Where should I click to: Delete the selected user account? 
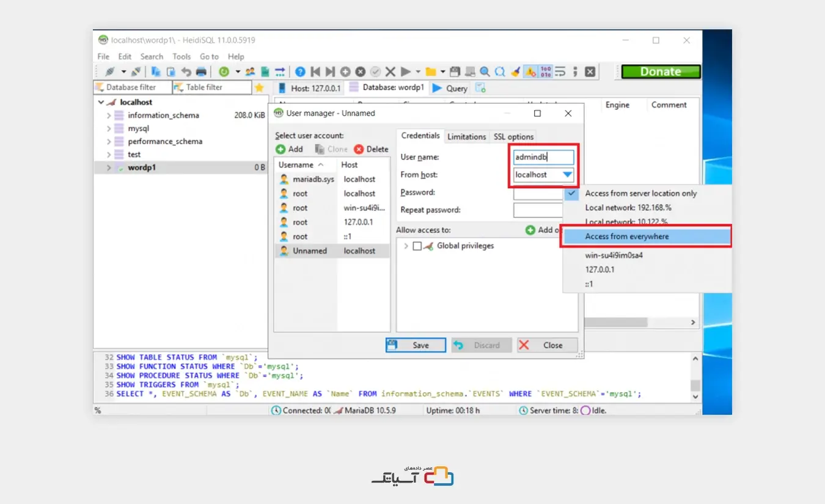(x=371, y=149)
